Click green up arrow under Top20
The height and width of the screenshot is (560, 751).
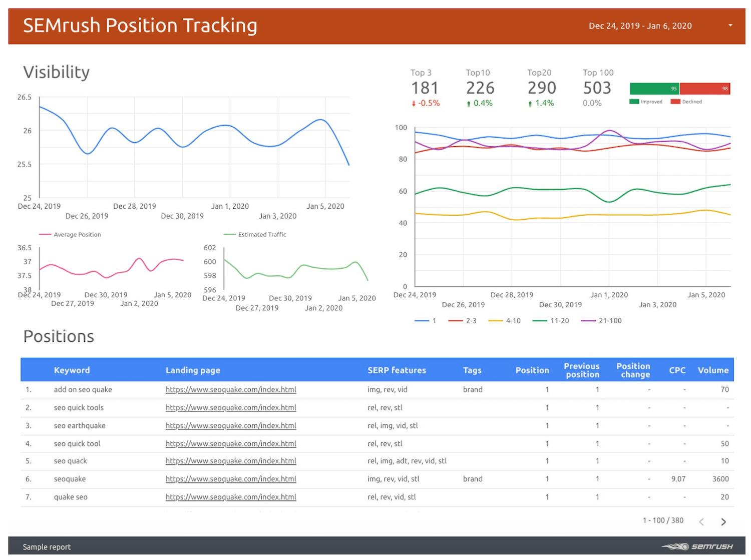click(530, 104)
